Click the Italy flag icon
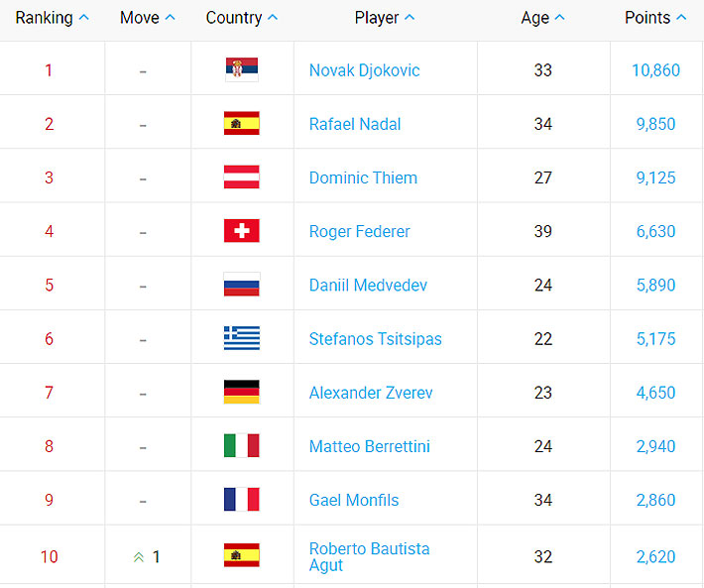This screenshot has height=588, width=704. (x=242, y=445)
